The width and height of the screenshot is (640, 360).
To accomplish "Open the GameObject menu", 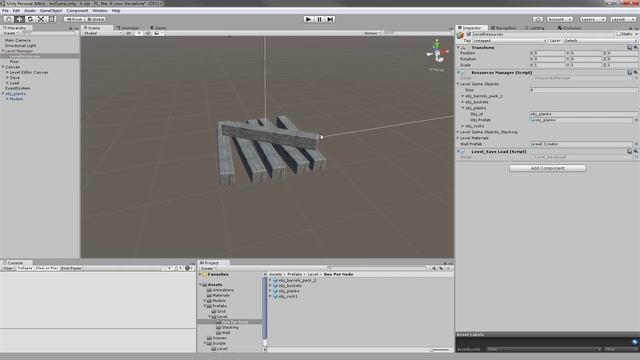I will (x=51, y=11).
